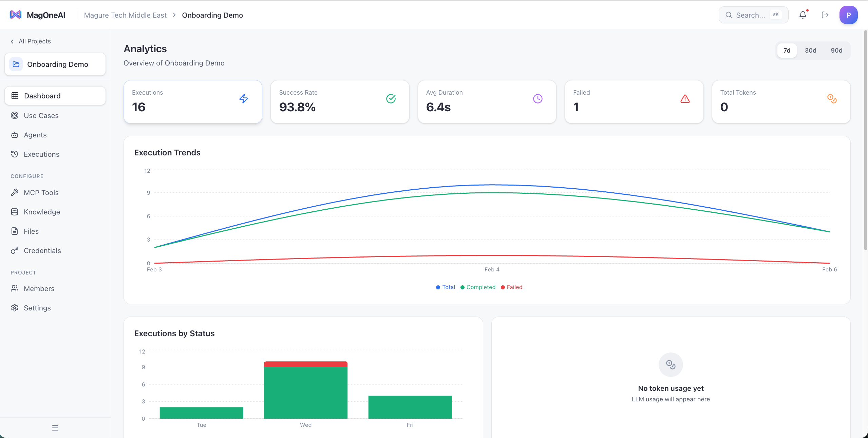This screenshot has height=438, width=868.
Task: Click the Settings gear icon
Action: pos(15,308)
